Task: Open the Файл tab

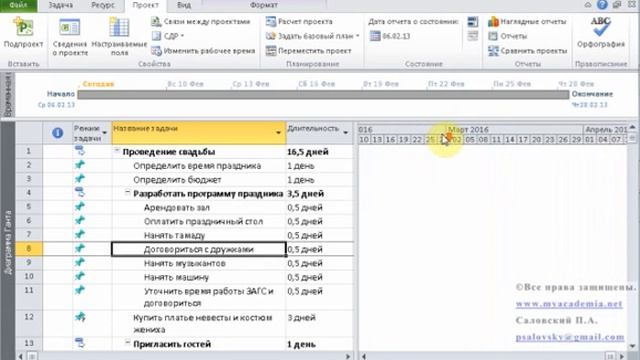Action: [x=18, y=5]
